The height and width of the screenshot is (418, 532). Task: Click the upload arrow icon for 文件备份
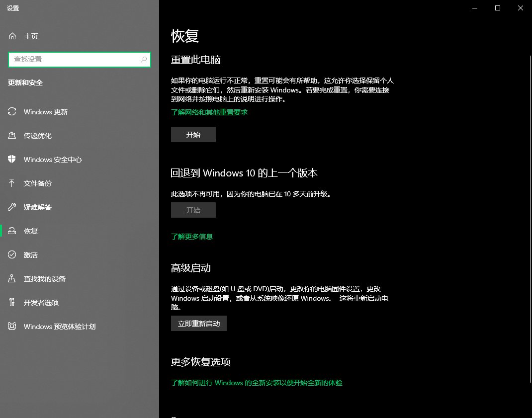point(12,183)
